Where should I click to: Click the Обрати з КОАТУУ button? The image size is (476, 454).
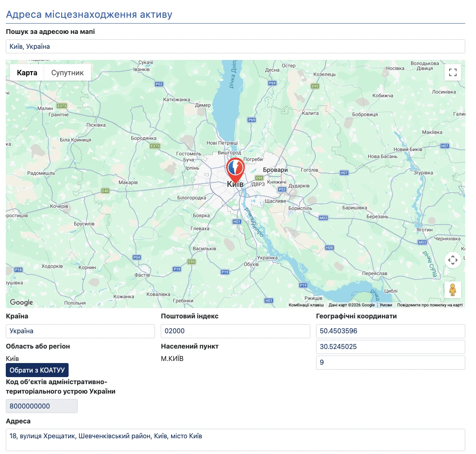point(37,370)
